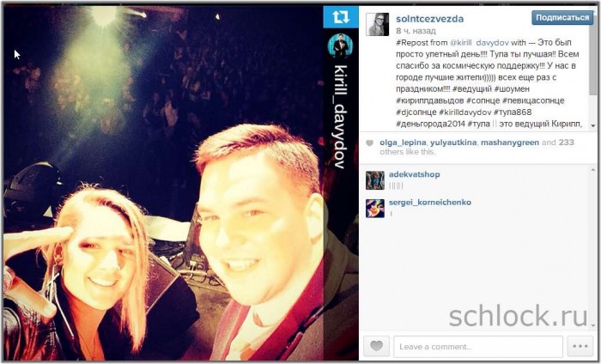Open the solntcezvezda username link

pos(429,19)
